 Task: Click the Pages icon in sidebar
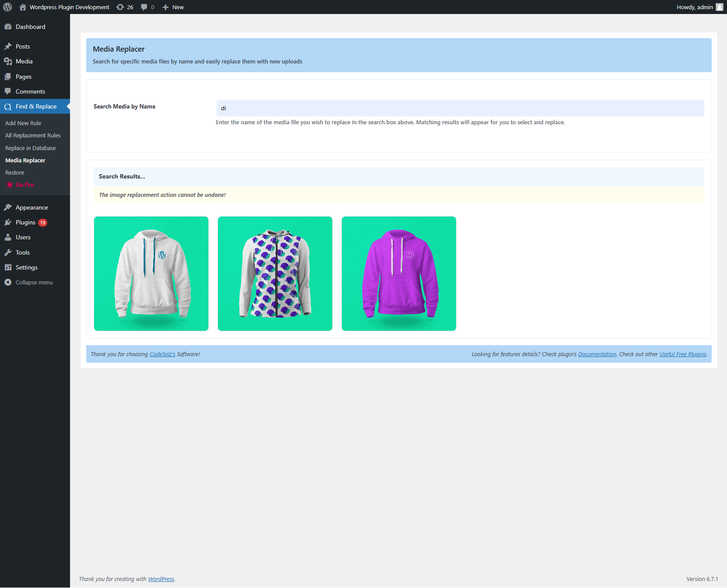click(8, 77)
